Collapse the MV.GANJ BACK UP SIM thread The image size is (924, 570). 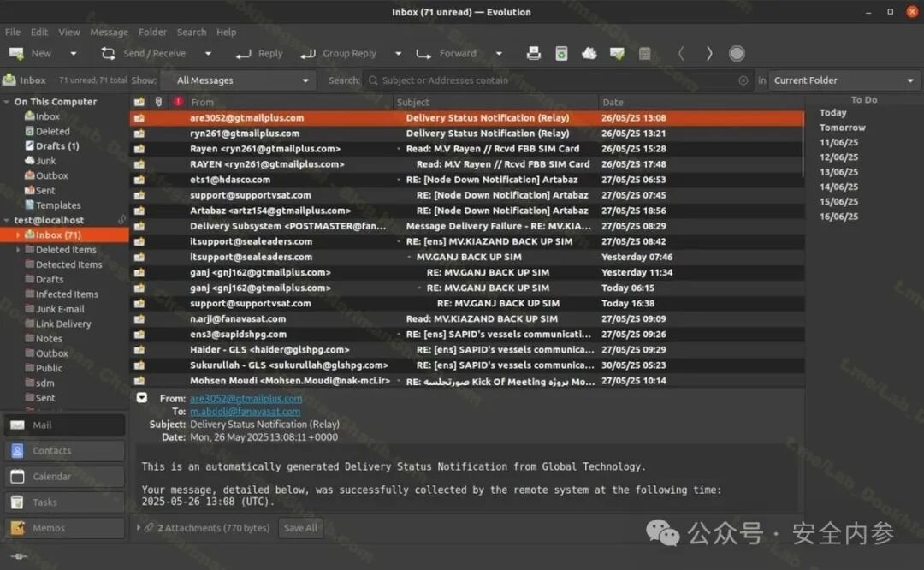coord(410,257)
